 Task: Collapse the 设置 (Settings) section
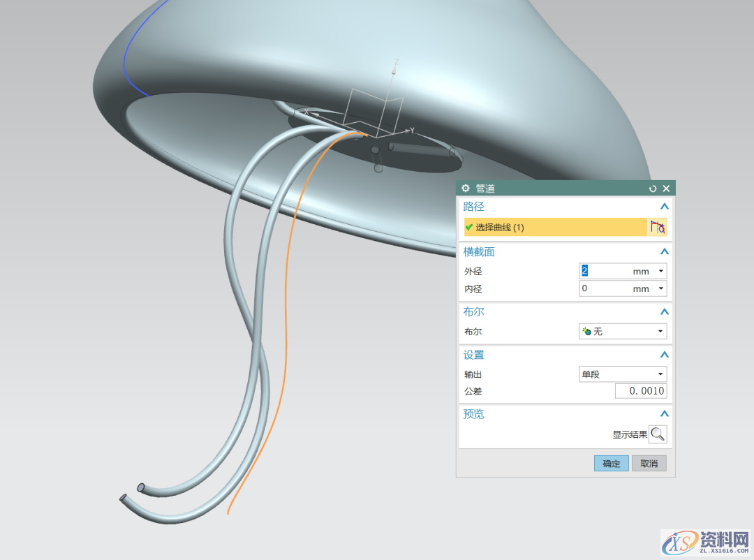pyautogui.click(x=664, y=355)
